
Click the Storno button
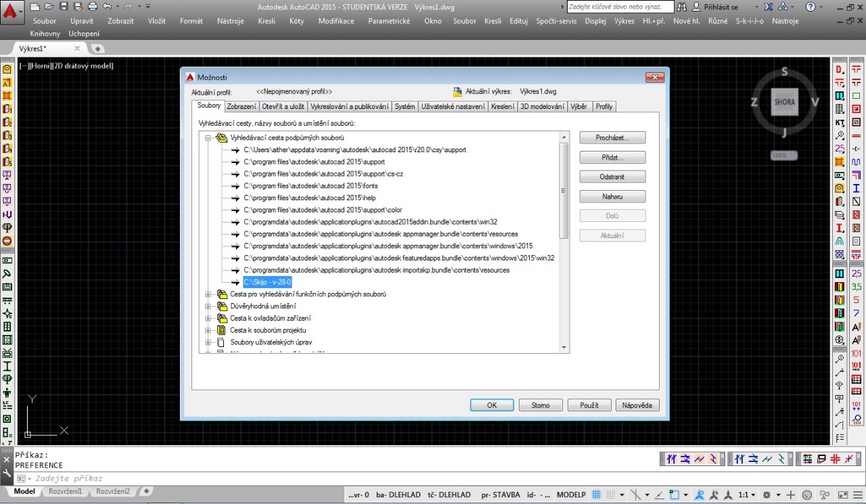[541, 405]
